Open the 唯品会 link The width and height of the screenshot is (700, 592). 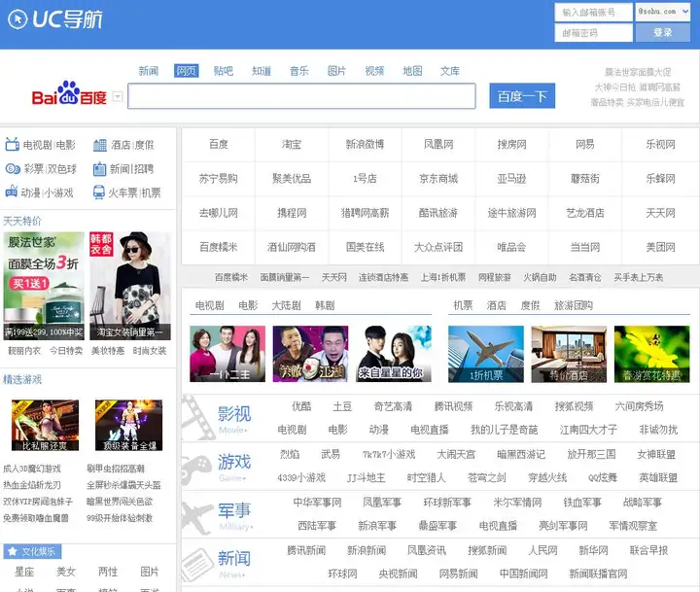point(511,247)
